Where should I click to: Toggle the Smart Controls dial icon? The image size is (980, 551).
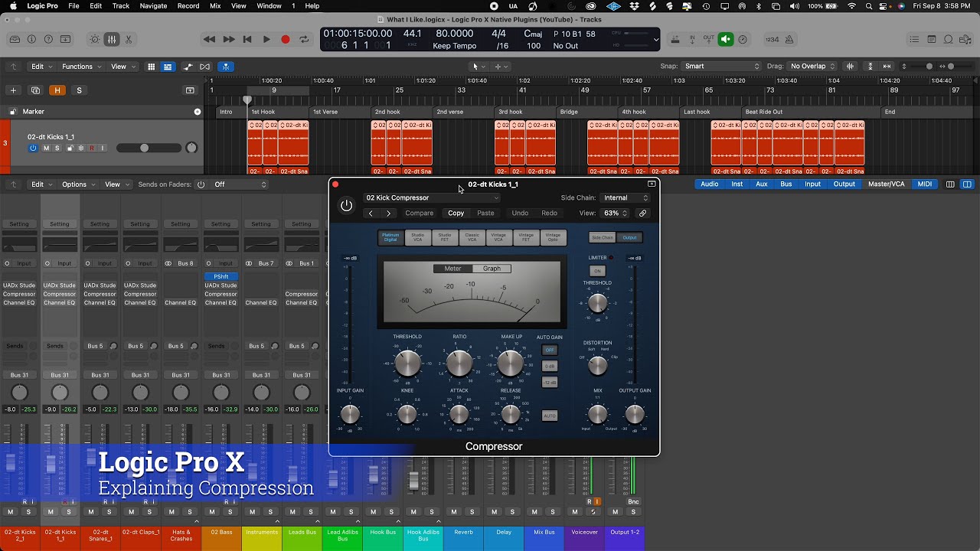[x=95, y=39]
